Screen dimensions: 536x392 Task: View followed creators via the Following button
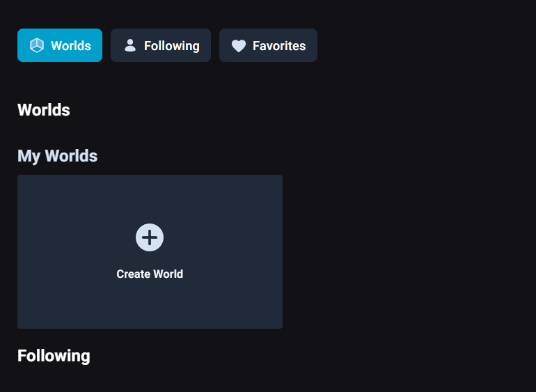tap(161, 45)
